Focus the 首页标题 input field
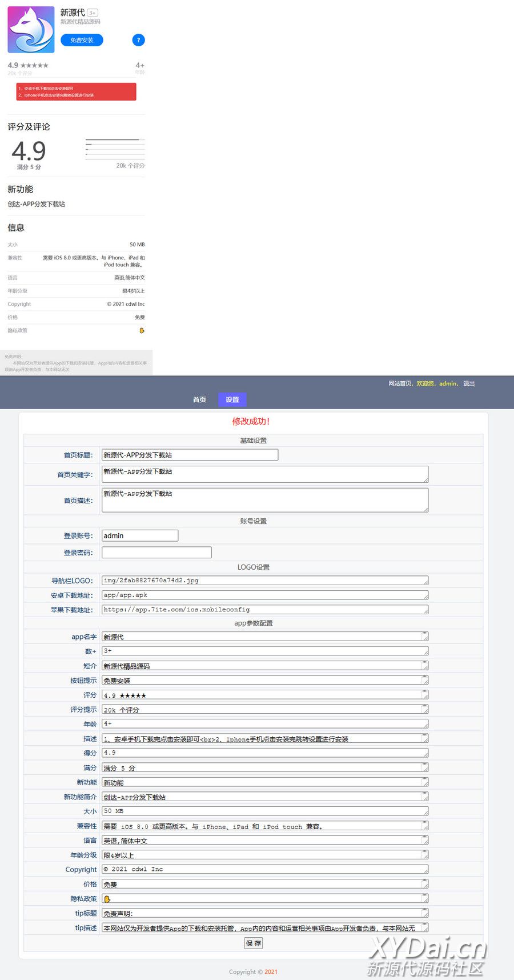514x980 pixels. [x=190, y=455]
